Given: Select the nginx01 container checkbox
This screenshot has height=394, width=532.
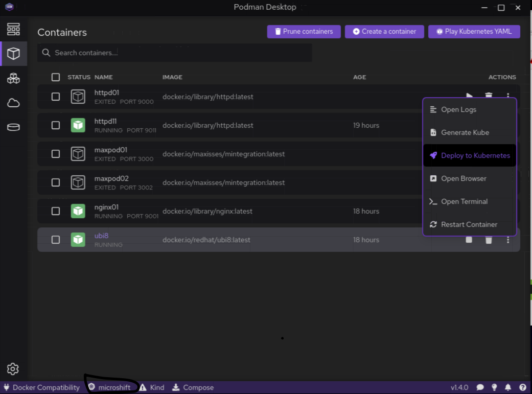Looking at the screenshot, I should tap(56, 211).
